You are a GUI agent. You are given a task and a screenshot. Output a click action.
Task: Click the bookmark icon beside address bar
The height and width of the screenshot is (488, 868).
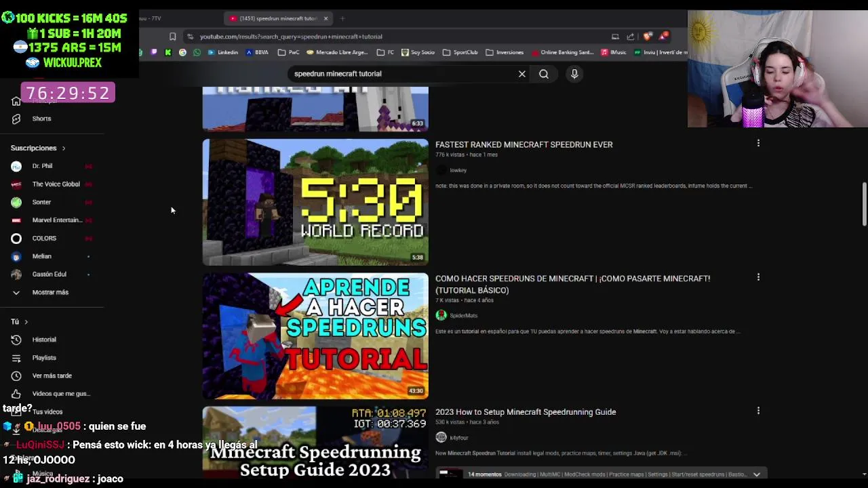[x=172, y=37]
